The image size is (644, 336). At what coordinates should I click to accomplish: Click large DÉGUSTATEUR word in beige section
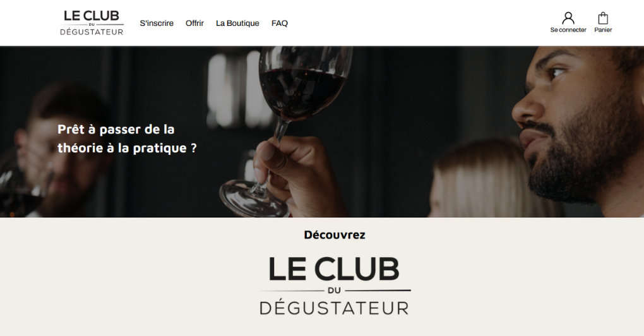[335, 308]
